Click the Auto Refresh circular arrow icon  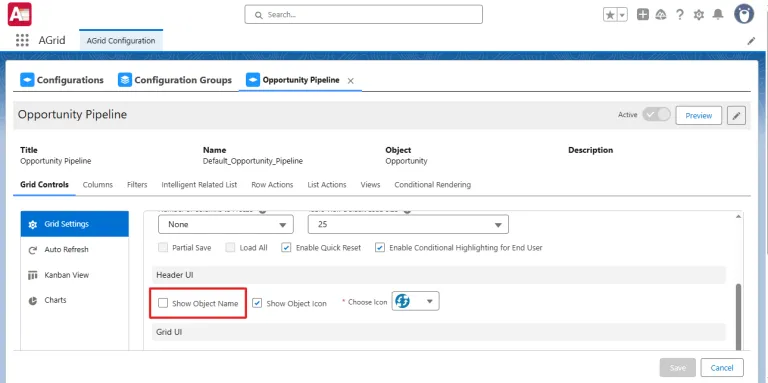[33, 250]
